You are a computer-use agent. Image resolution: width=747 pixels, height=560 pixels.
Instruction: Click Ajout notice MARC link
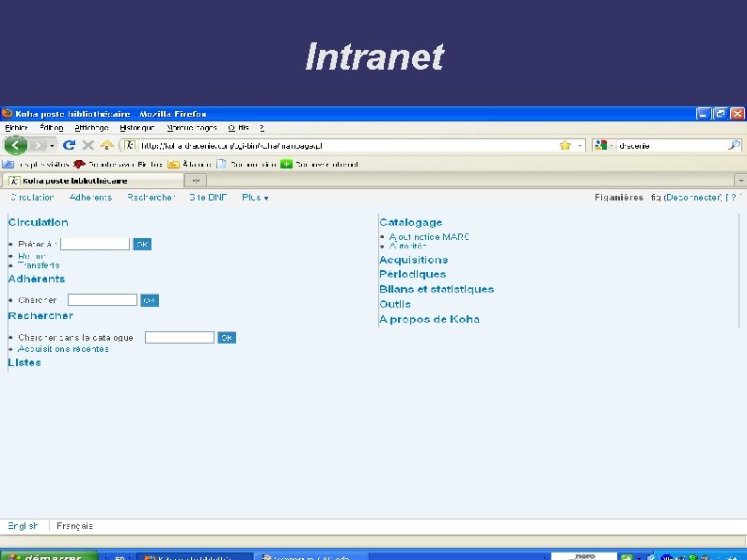pos(429,236)
